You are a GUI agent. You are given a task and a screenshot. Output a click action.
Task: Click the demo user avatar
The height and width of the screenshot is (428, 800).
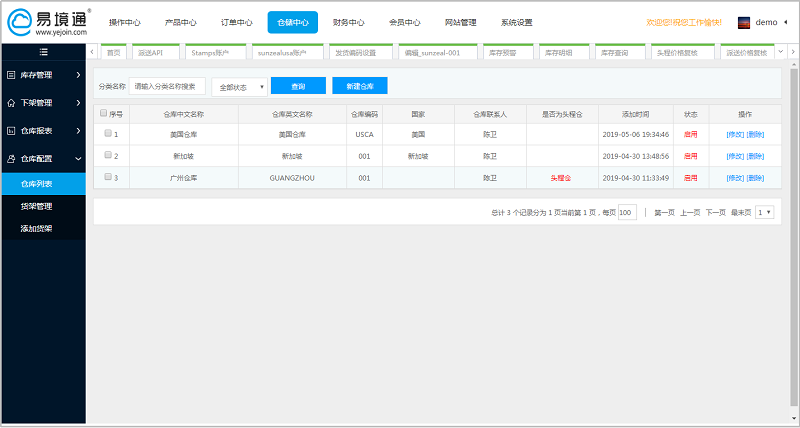pyautogui.click(x=743, y=22)
